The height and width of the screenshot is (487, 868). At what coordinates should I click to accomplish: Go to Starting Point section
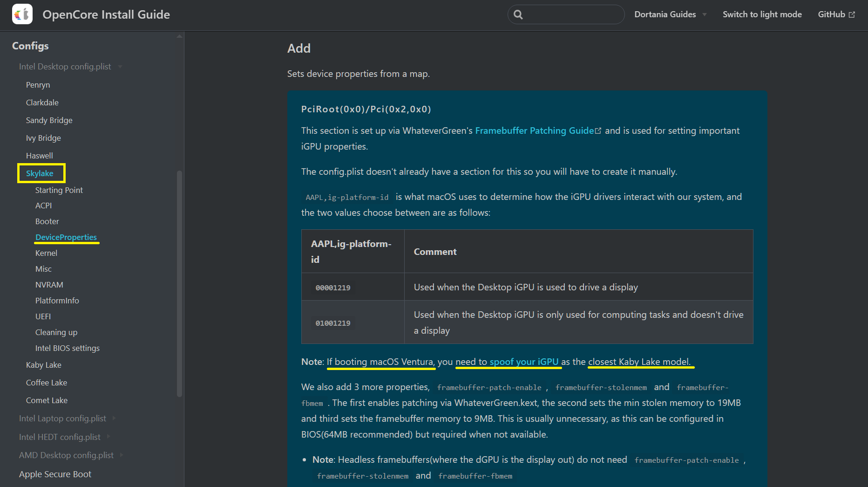tap(59, 190)
